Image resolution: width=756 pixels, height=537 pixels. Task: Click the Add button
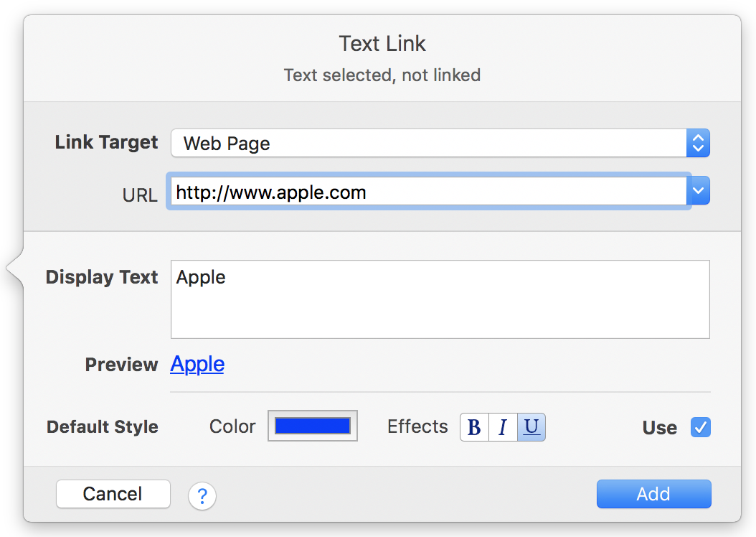pos(653,494)
